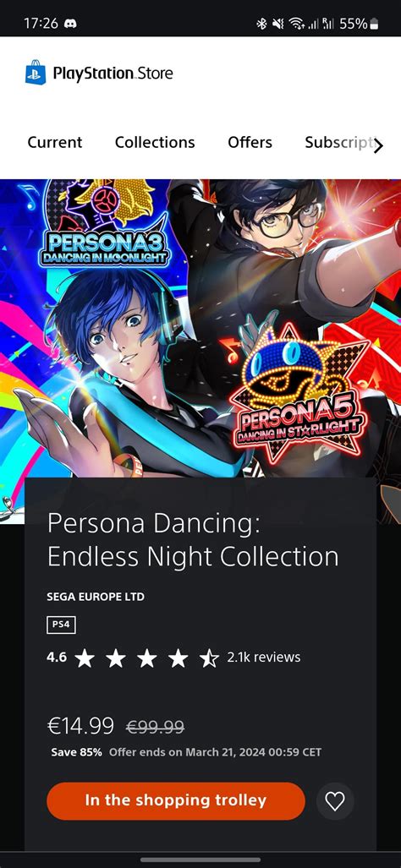This screenshot has height=868, width=401.
Task: Open SEGA EUROPE LTD publisher link
Action: 96,597
